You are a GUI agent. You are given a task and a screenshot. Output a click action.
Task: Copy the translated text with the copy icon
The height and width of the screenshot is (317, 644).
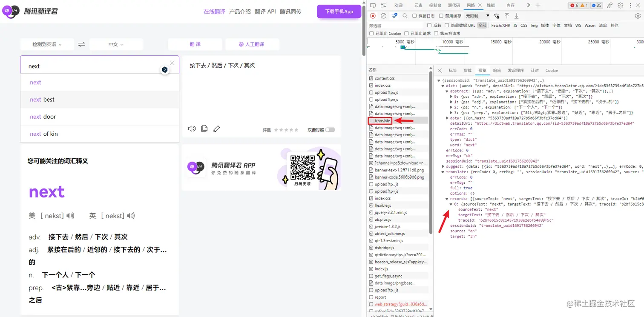[204, 129]
